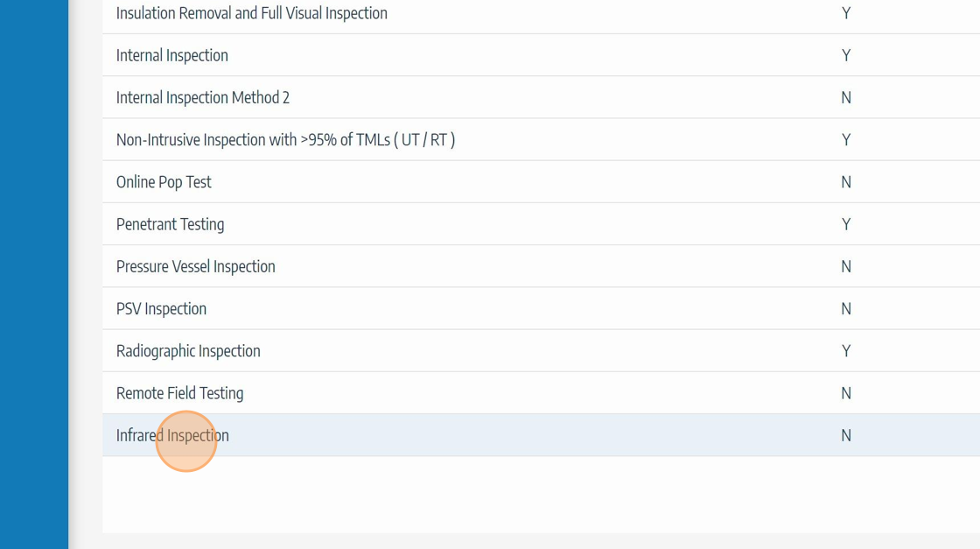Click the N value for PSV Inspection
This screenshot has width=980, height=549.
[x=846, y=309]
